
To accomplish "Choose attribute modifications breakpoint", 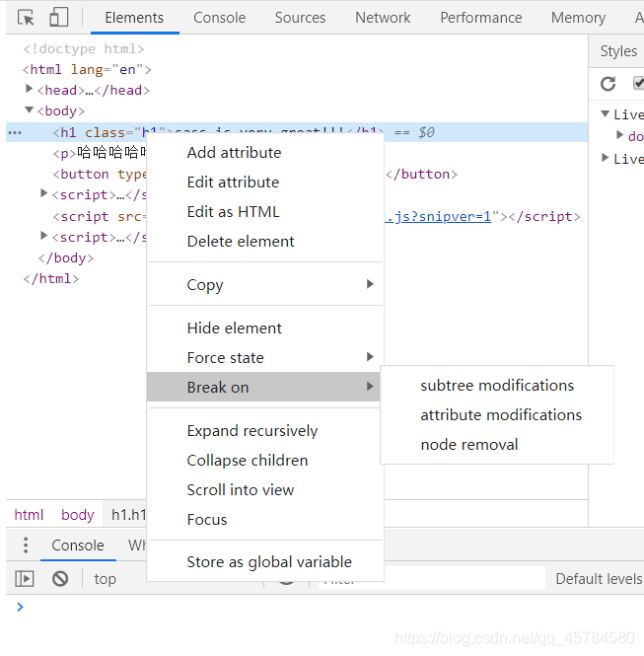I will click(x=497, y=415).
